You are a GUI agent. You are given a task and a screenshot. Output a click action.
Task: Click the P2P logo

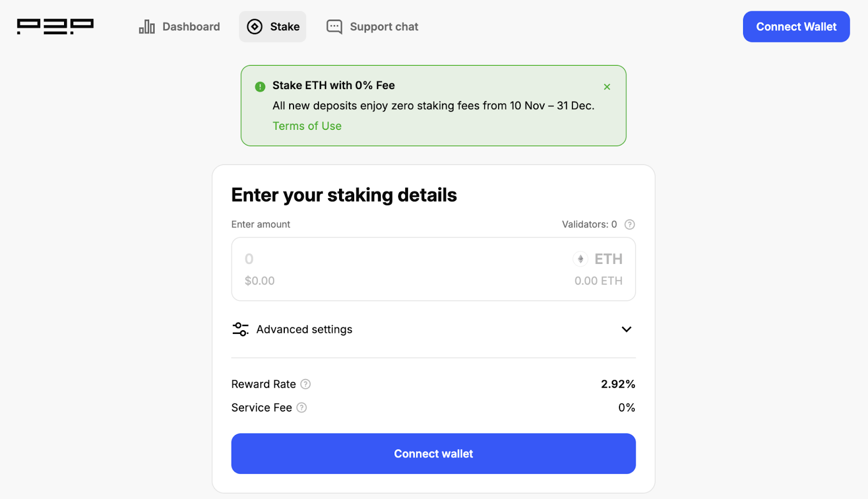[x=55, y=27]
